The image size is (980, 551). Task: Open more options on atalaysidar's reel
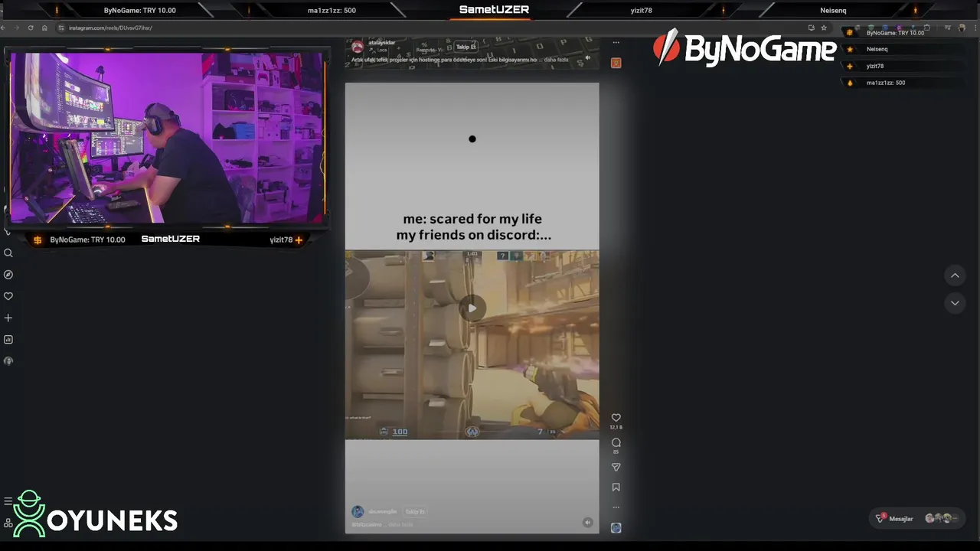click(x=616, y=43)
